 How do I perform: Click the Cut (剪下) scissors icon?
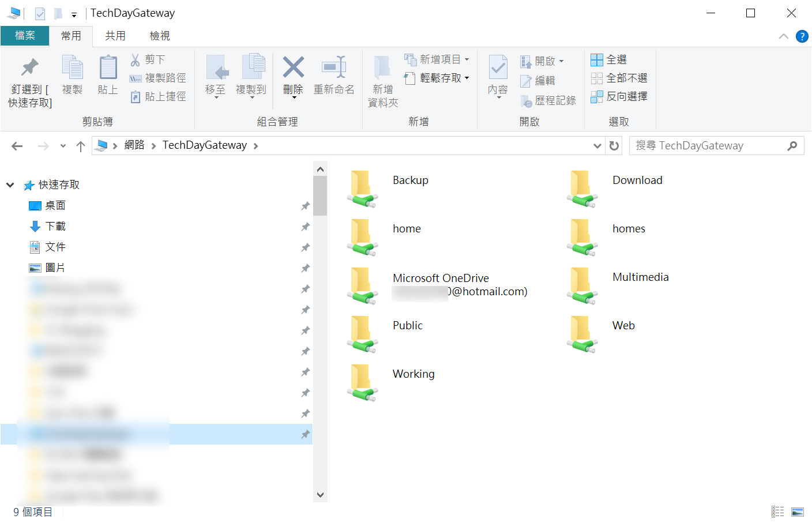coord(136,59)
